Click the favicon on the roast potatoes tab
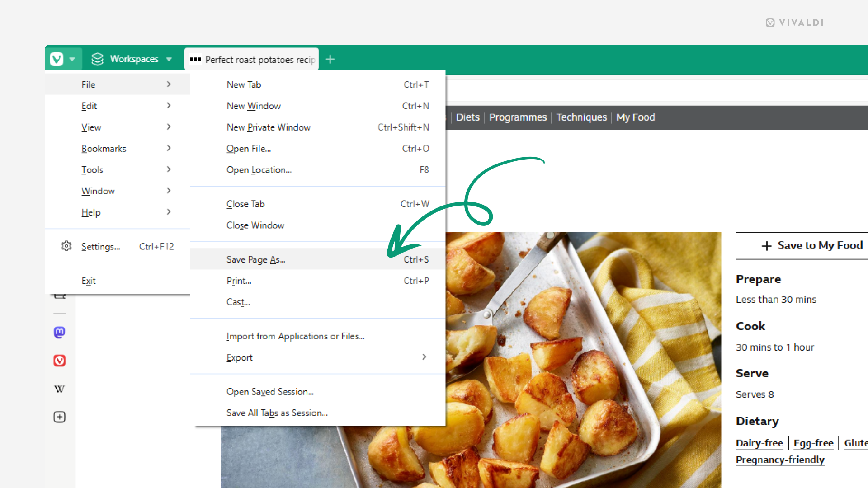The width and height of the screenshot is (868, 488). [195, 59]
